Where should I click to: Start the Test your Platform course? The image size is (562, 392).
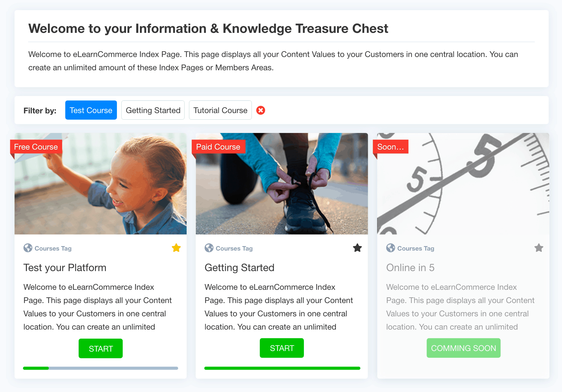[x=101, y=349]
